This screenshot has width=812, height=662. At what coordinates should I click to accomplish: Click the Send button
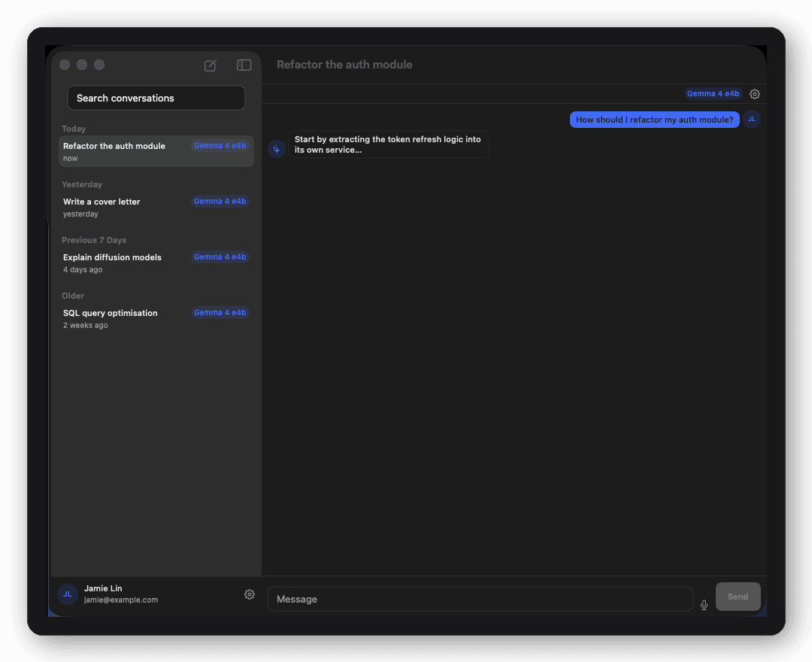click(738, 597)
